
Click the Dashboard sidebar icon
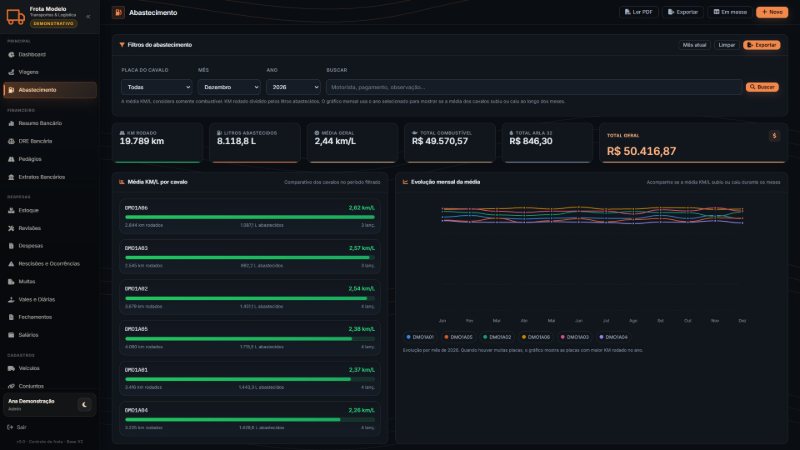click(11, 55)
